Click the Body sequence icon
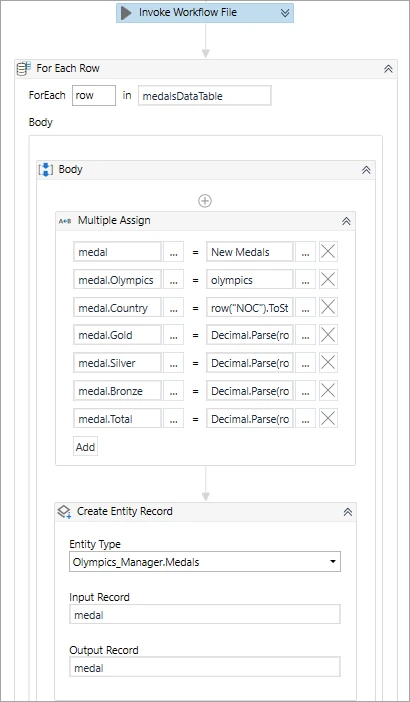 point(46,170)
